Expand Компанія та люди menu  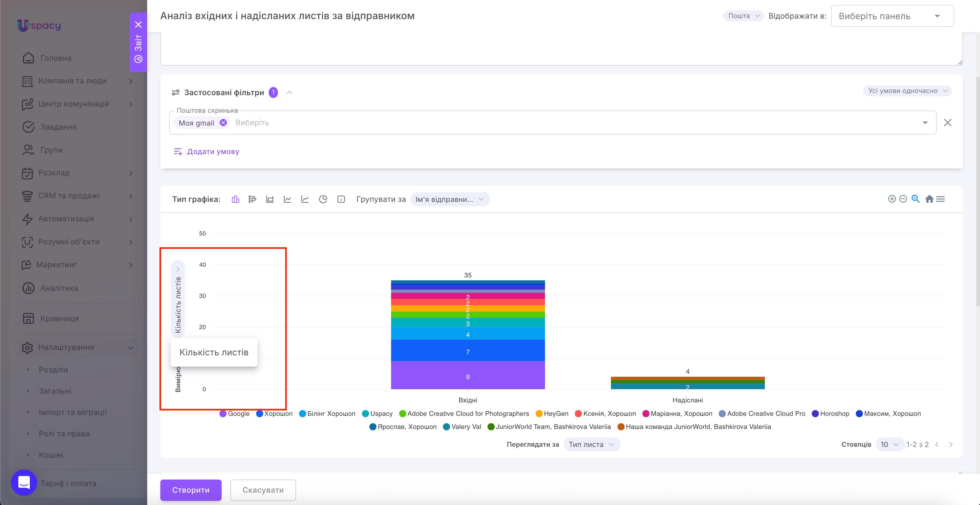click(x=131, y=81)
